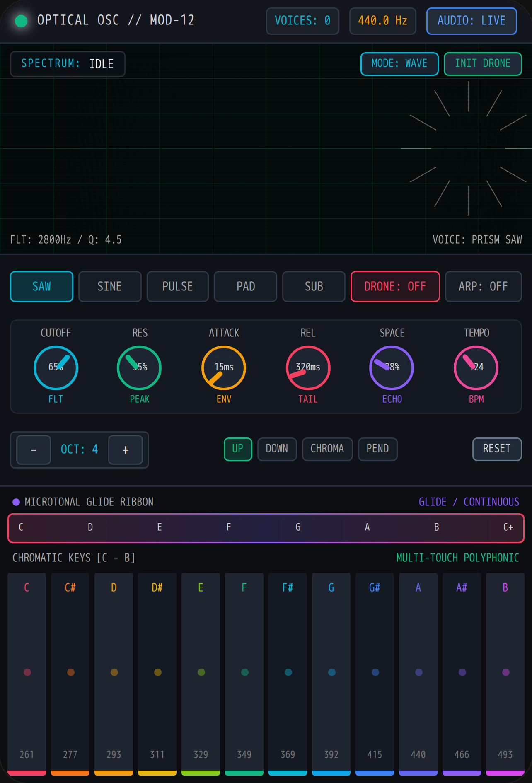Screen dimensions: 532x783
Task: Choose CHROMA arpeggio pattern
Action: (327, 449)
